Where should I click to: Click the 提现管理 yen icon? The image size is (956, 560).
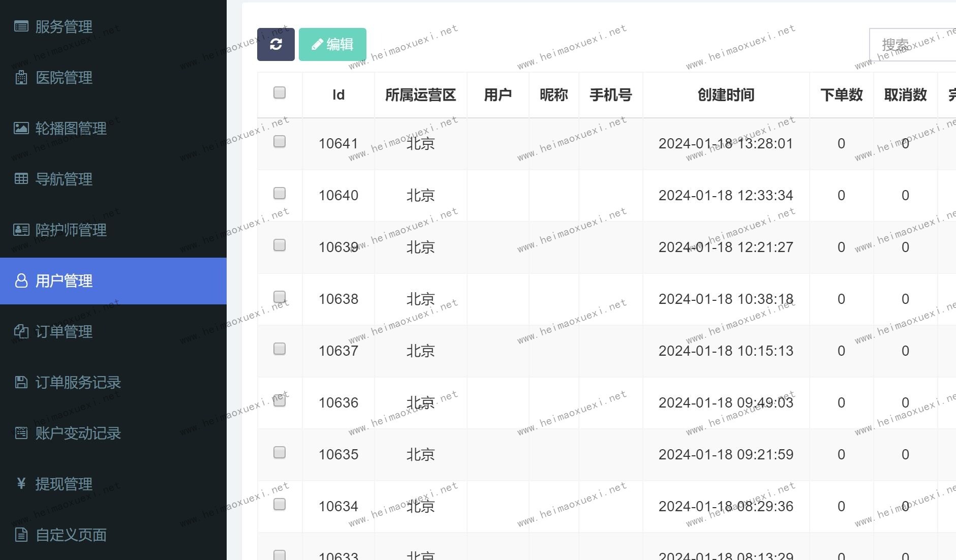[x=21, y=483]
